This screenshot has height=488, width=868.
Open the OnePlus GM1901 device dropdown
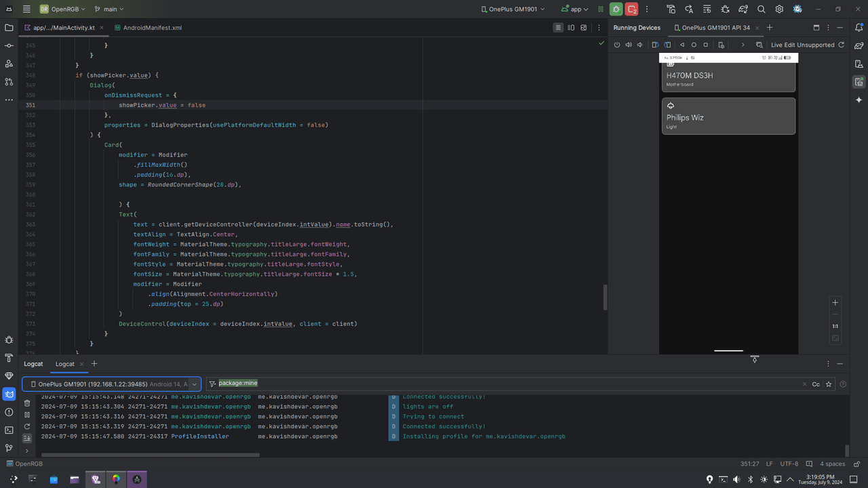tap(513, 9)
